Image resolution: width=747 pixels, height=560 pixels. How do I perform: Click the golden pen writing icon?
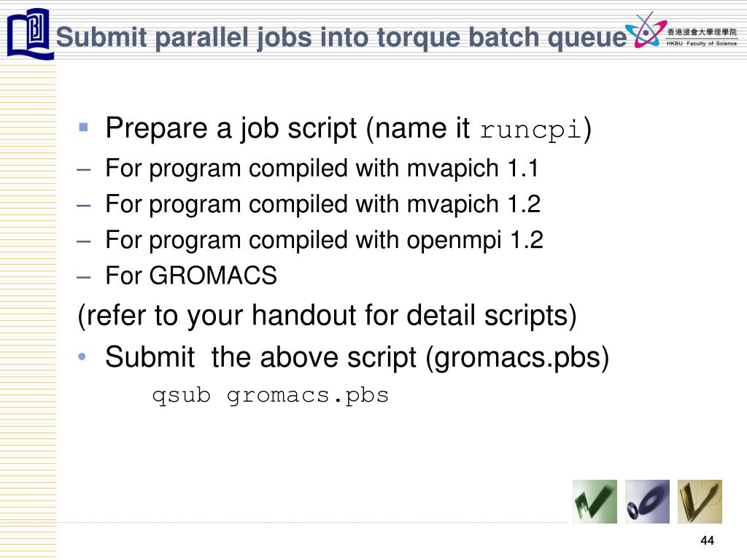(x=700, y=502)
